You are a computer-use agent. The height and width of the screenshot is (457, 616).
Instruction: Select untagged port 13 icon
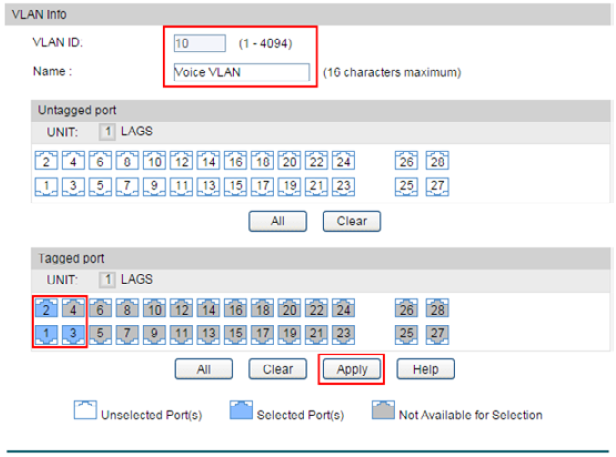[209, 186]
